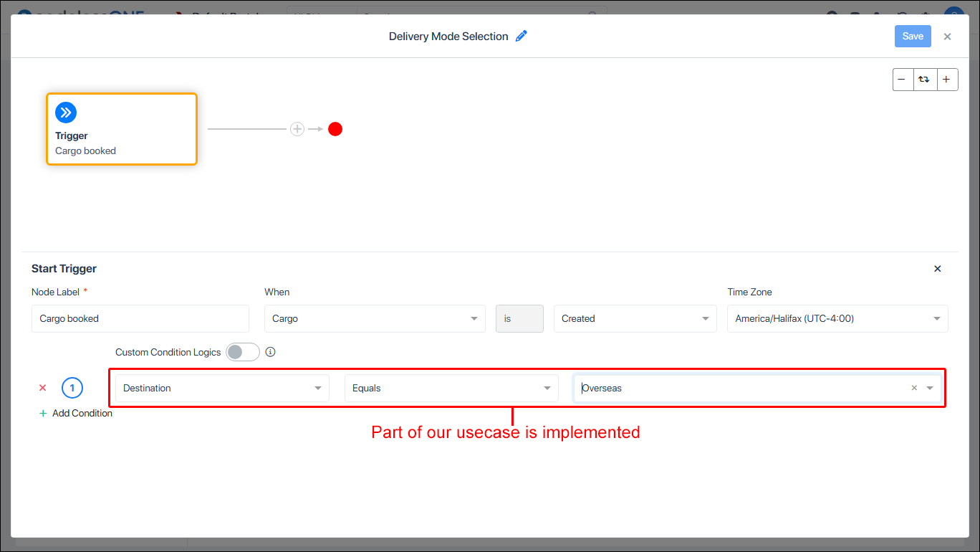The height and width of the screenshot is (552, 980).
Task: Open the Destination field dropdown
Action: (222, 388)
